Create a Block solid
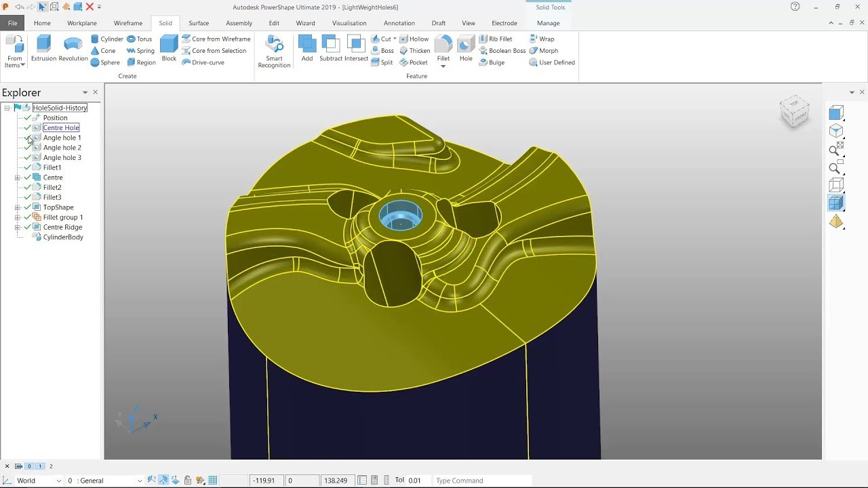Image resolution: width=868 pixels, height=488 pixels. (x=169, y=49)
